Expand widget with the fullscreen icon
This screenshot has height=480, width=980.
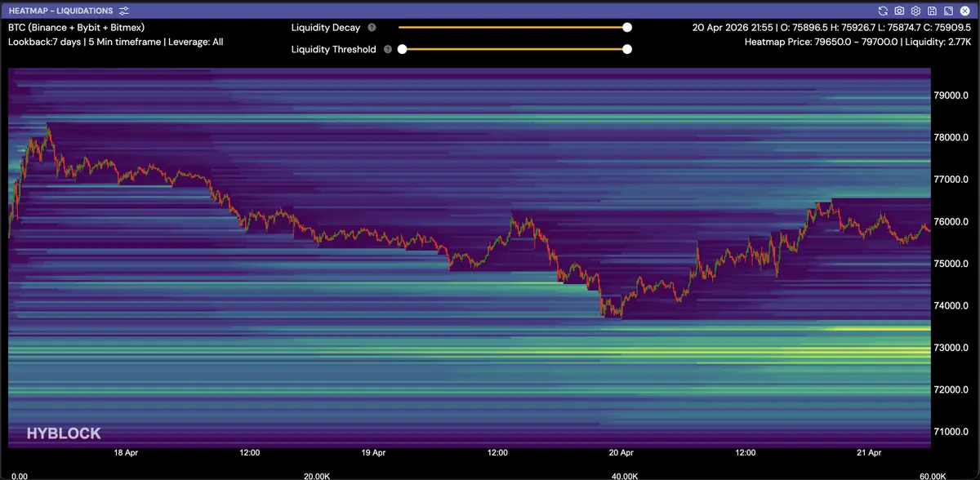click(948, 11)
